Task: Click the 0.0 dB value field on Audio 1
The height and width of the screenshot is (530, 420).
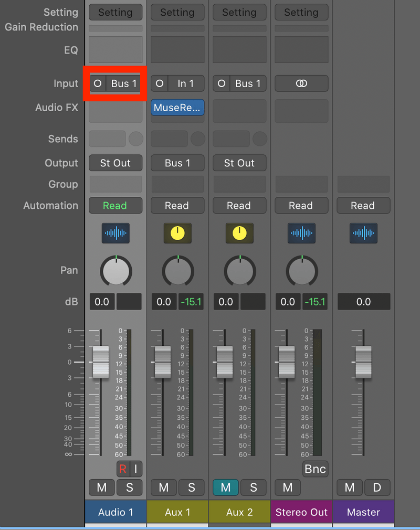Action: 102,302
